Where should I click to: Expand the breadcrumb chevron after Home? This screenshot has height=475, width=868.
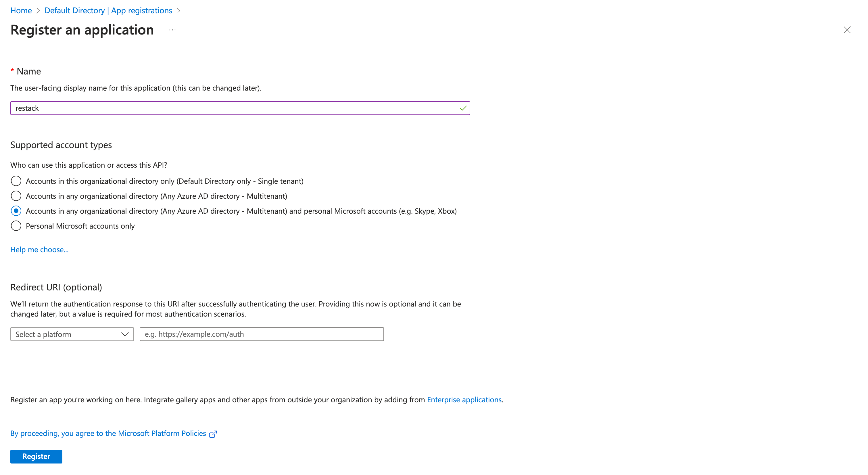[39, 10]
